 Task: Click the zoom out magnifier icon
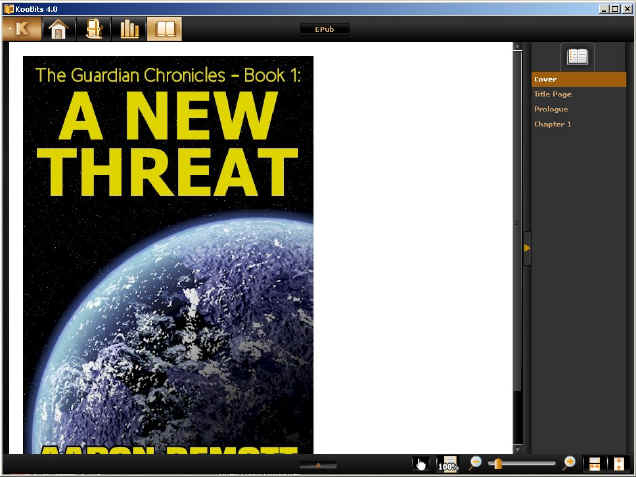[x=475, y=463]
